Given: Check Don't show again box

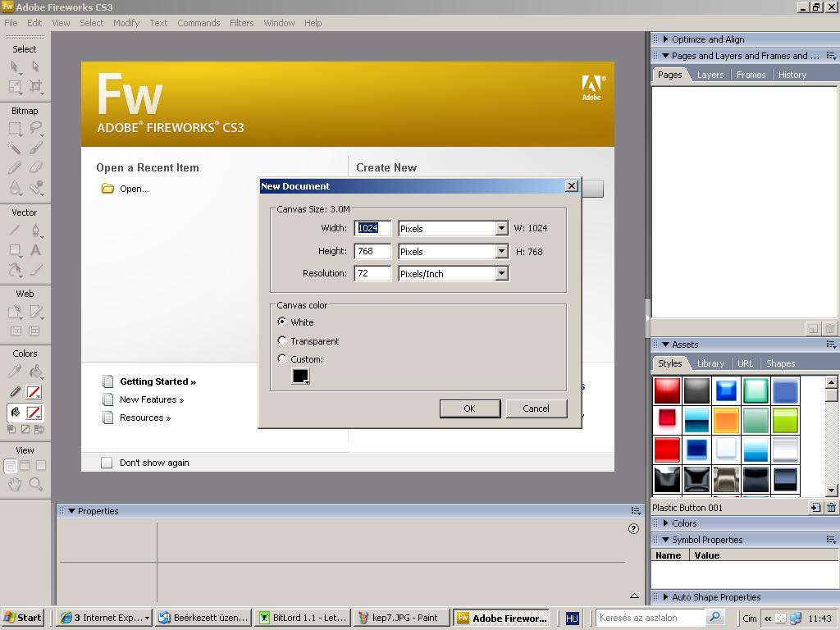Looking at the screenshot, I should click(x=107, y=463).
